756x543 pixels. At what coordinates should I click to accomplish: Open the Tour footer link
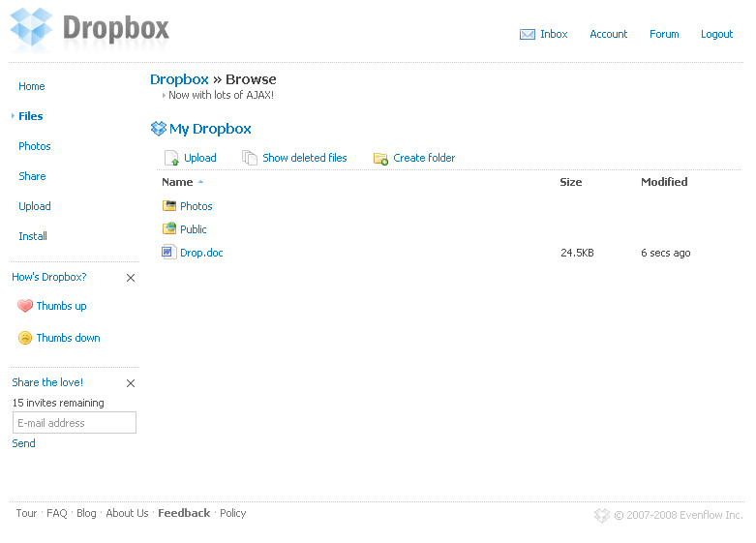tap(26, 513)
